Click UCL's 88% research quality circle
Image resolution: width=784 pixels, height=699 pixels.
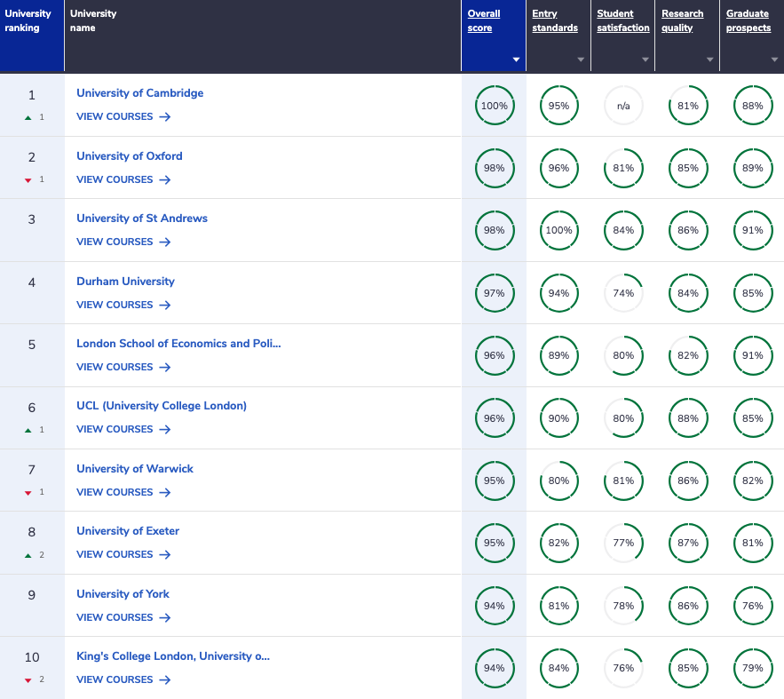pos(688,418)
